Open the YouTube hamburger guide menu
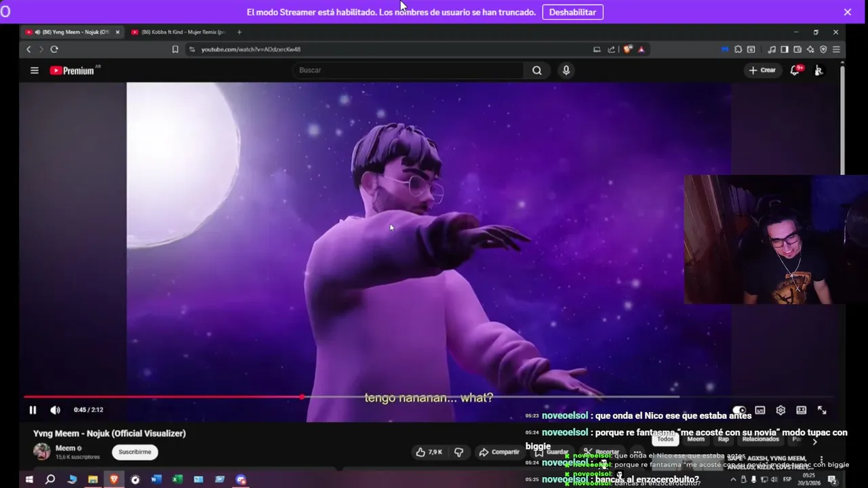868x488 pixels. [35, 70]
